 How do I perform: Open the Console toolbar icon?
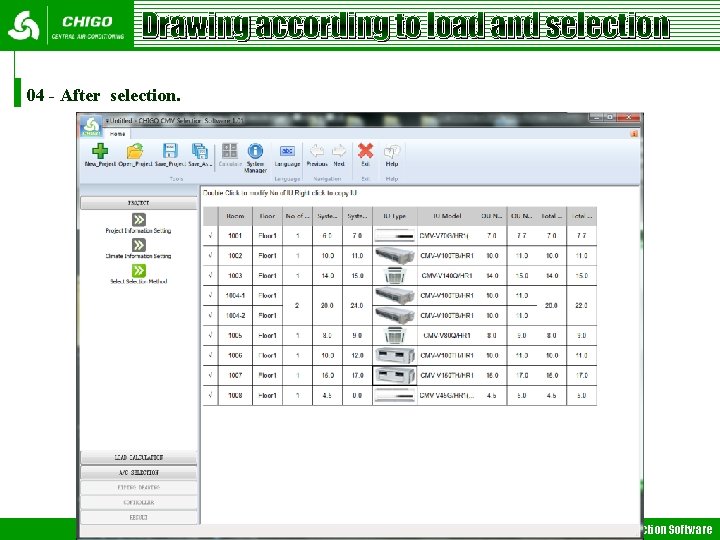tap(230, 151)
